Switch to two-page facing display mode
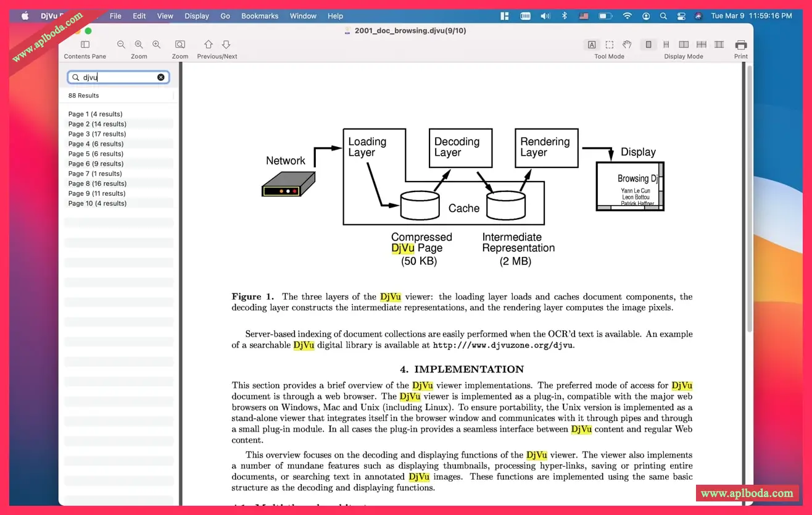This screenshot has height=515, width=812. [684, 44]
